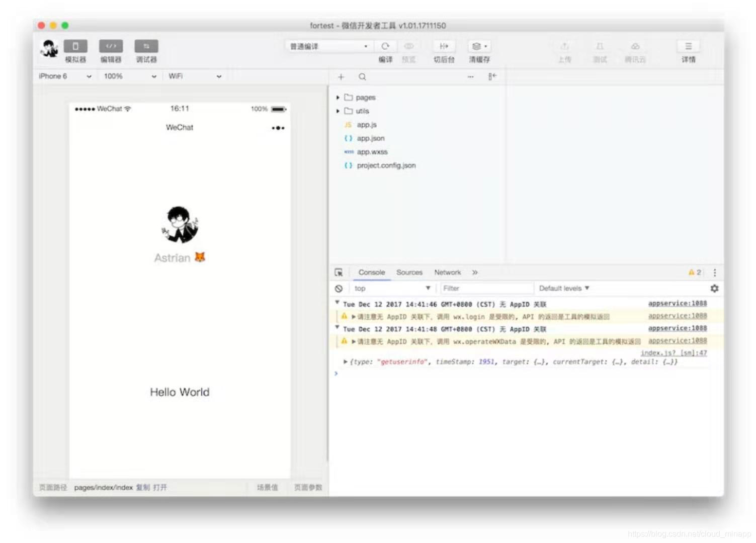Expand the wx.operateWXData warning message
Screen dimensions: 756x543
[x=354, y=341]
